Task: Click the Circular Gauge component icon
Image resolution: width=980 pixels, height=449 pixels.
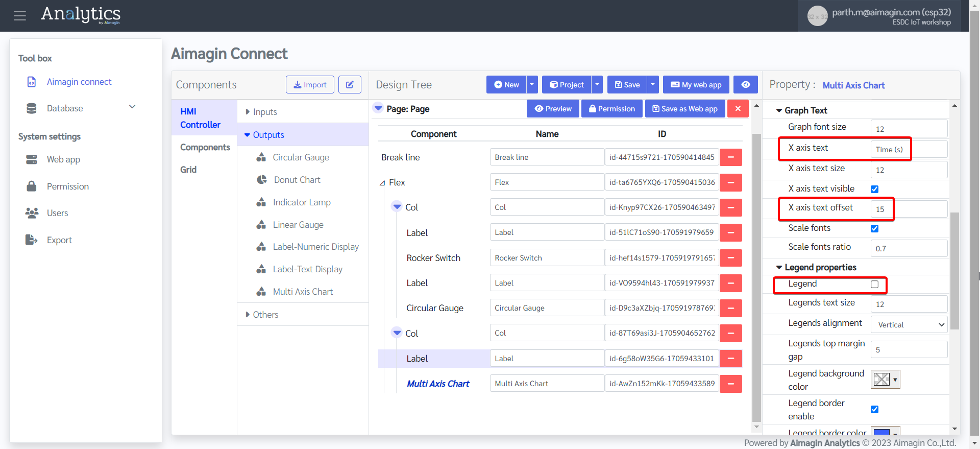Action: [x=261, y=157]
